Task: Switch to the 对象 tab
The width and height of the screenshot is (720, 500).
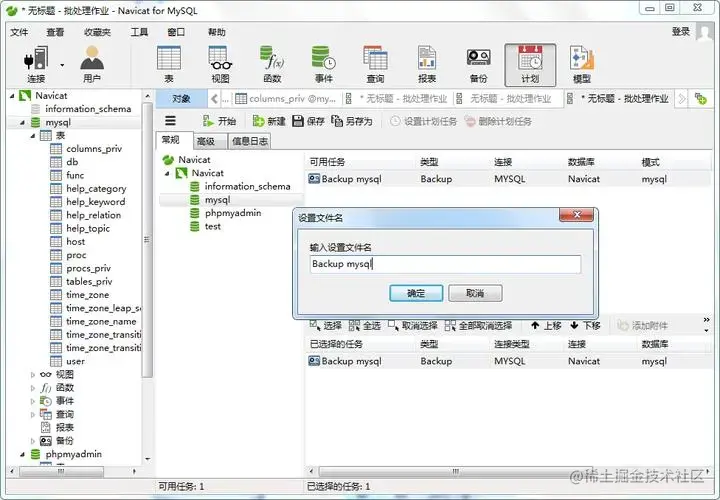Action: click(181, 99)
